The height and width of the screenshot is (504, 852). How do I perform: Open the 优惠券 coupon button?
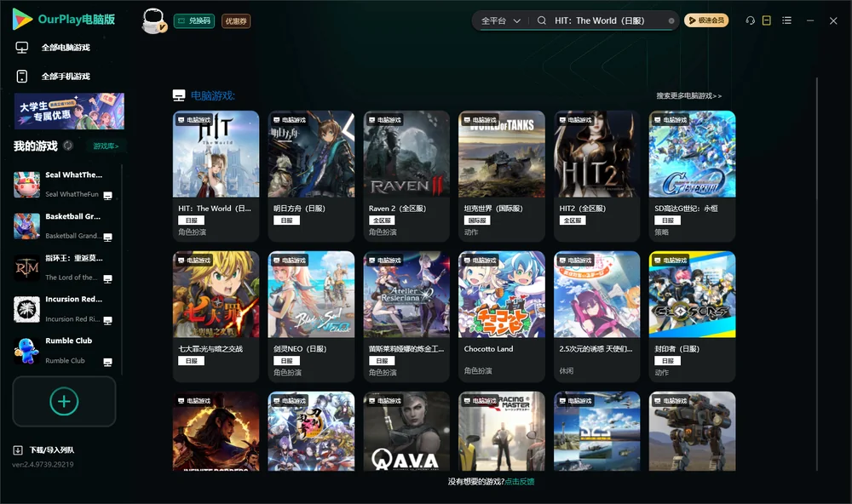(x=236, y=20)
